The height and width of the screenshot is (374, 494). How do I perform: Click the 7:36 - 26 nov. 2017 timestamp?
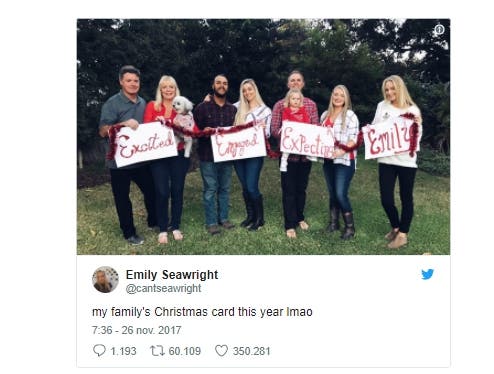pos(136,330)
